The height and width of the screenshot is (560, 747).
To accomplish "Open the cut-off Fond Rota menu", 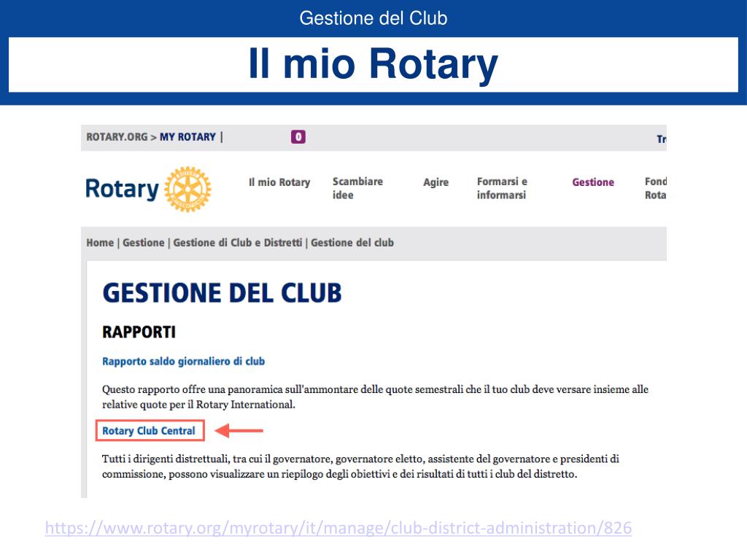I will click(656, 189).
